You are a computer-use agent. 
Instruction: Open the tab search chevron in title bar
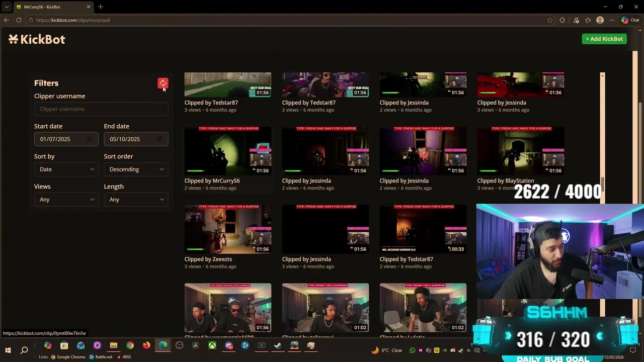6,7
